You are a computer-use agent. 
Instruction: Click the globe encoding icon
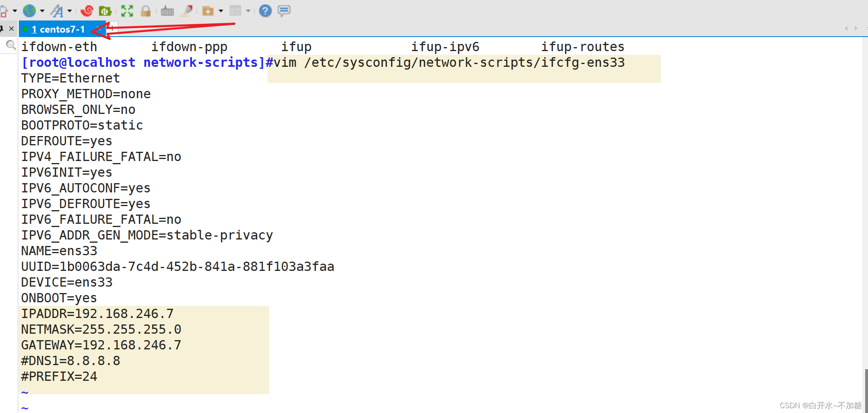(29, 11)
